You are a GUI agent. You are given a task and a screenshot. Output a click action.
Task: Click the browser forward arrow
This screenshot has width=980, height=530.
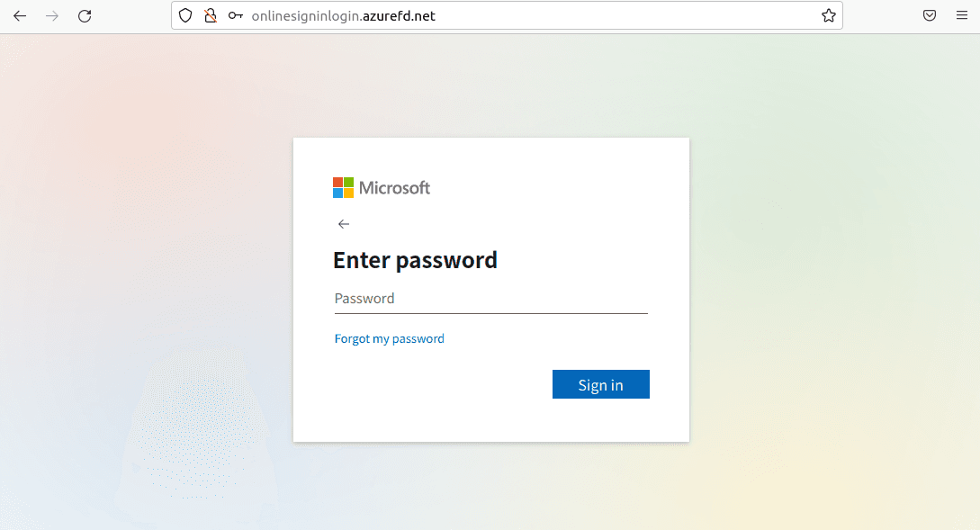click(52, 15)
